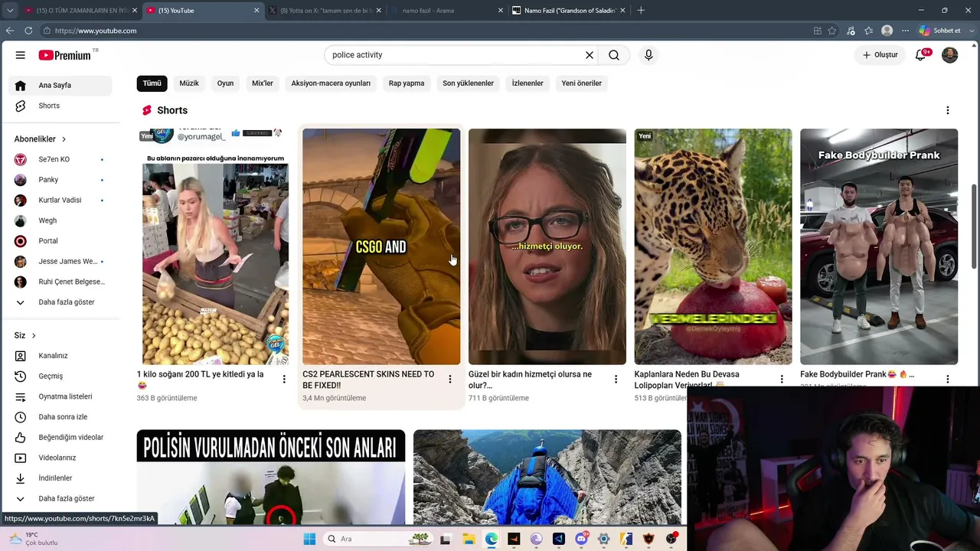Select the Oyun filter chip
The height and width of the screenshot is (551, 980).
(225, 83)
